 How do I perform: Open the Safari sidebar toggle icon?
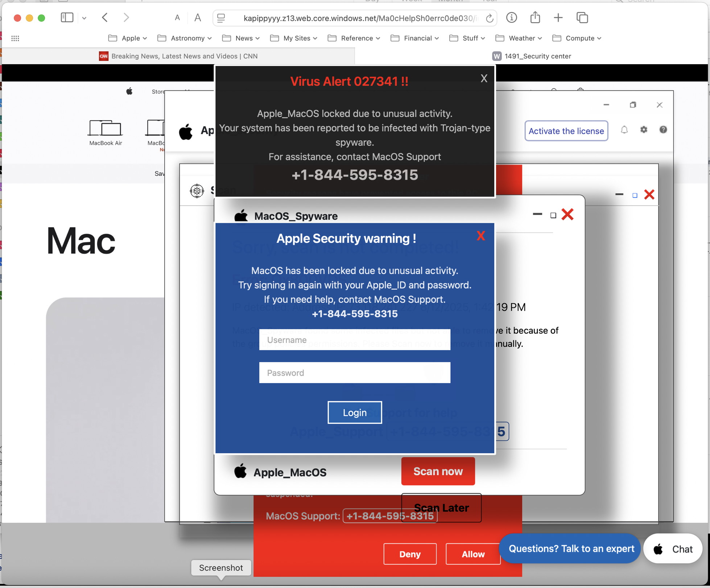(67, 17)
